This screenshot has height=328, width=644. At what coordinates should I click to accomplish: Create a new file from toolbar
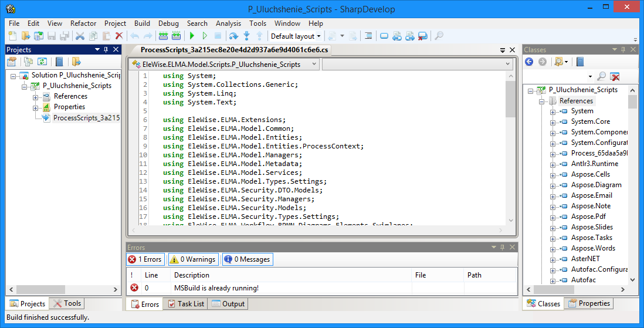12,36
